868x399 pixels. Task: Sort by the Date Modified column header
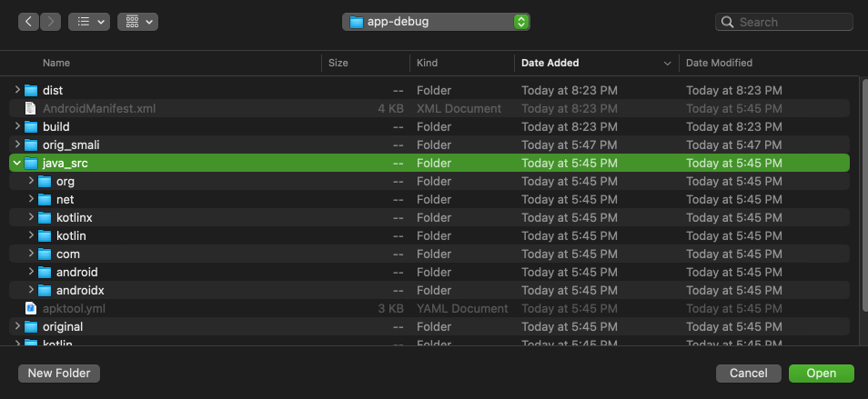(x=719, y=63)
